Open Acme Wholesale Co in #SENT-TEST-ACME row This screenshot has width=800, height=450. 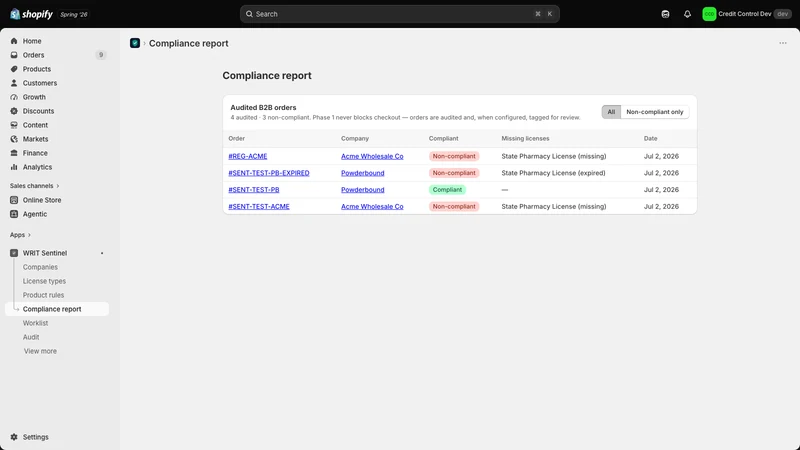pyautogui.click(x=372, y=207)
